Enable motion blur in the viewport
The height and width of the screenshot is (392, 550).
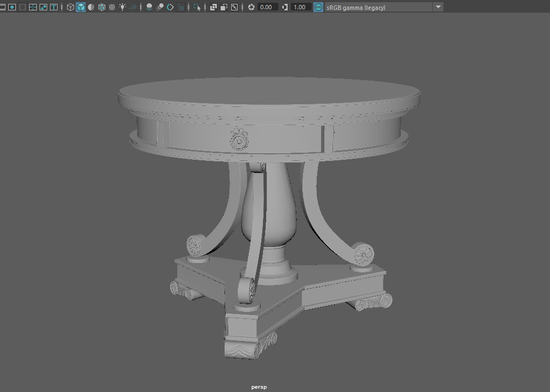pyautogui.click(x=159, y=7)
